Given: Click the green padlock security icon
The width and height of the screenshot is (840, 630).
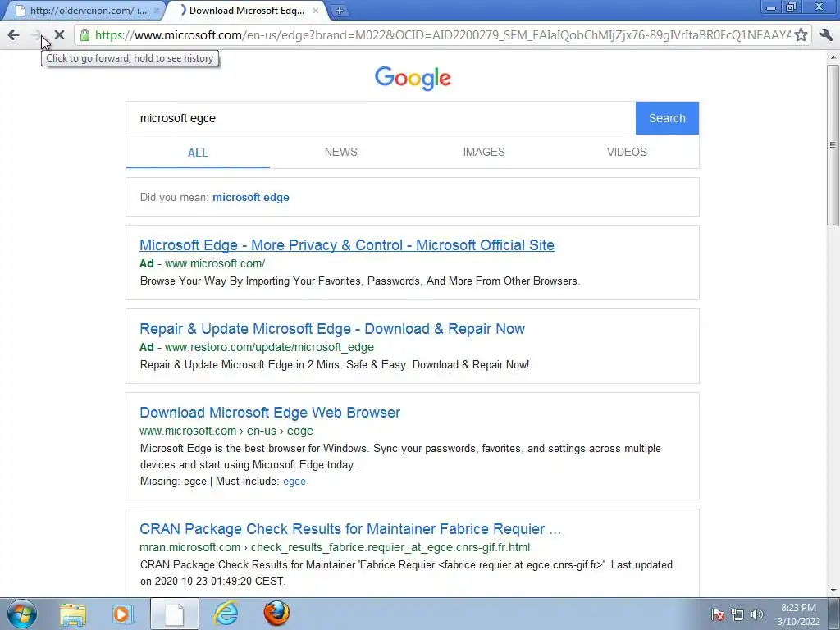Looking at the screenshot, I should 84,35.
